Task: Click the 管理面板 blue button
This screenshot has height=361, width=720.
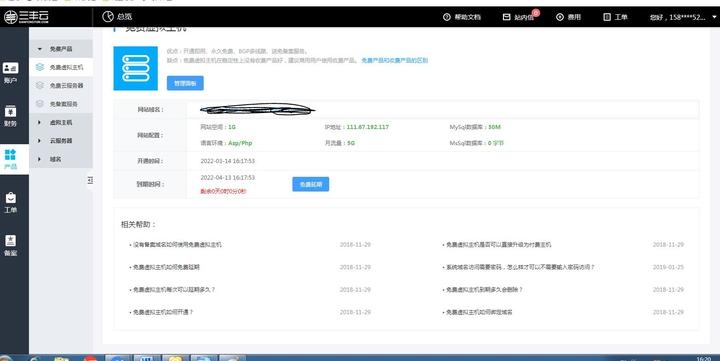Action: (185, 83)
